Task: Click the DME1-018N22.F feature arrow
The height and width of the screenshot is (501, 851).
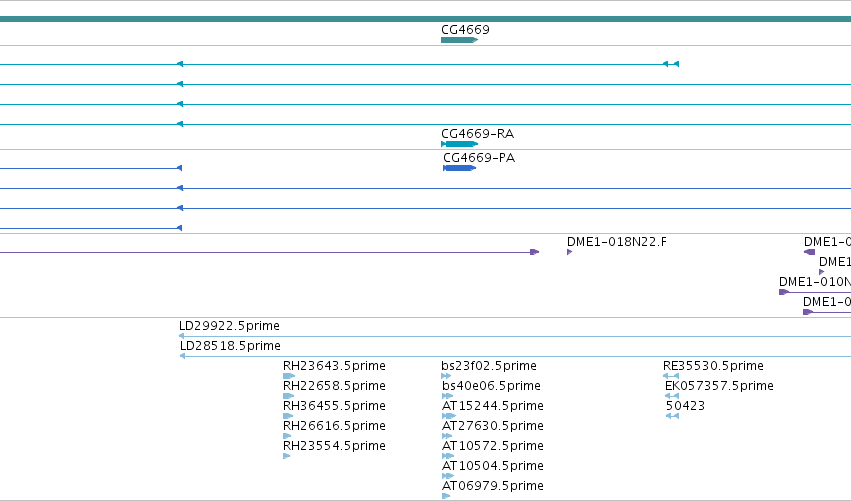Action: click(569, 252)
